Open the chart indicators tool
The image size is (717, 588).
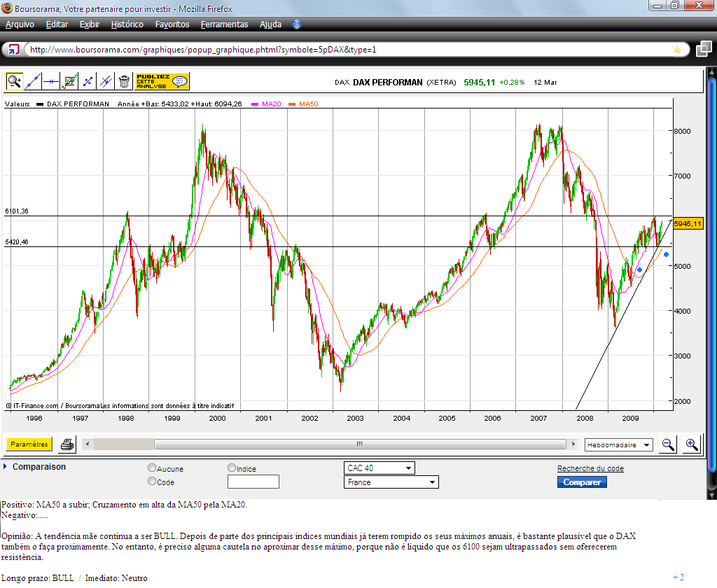pos(69,81)
